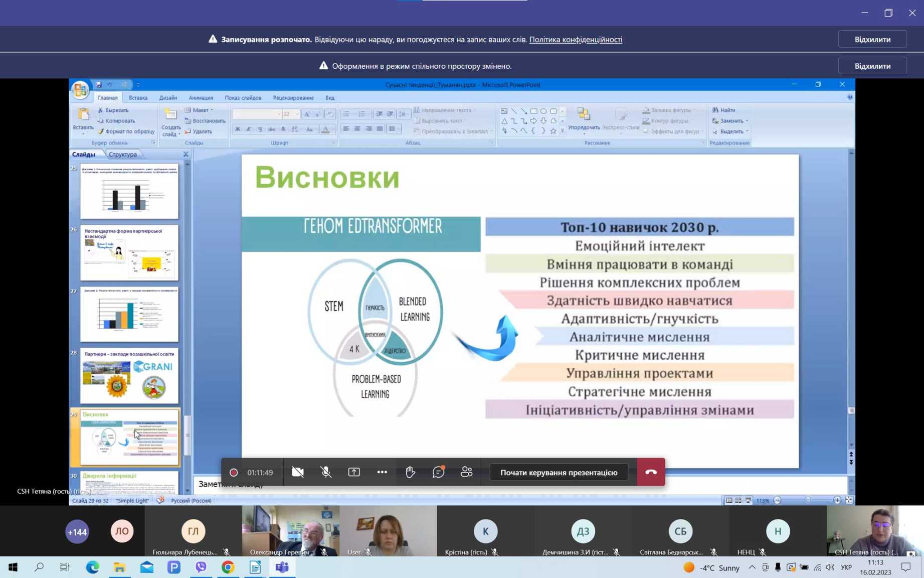
Task: Select slide 25 chart thumbnail
Action: point(129,191)
